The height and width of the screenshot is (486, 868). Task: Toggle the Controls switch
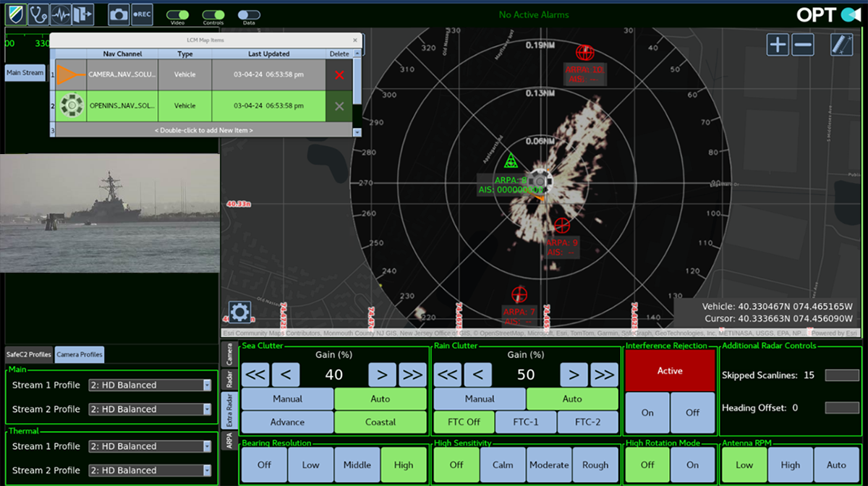[213, 14]
